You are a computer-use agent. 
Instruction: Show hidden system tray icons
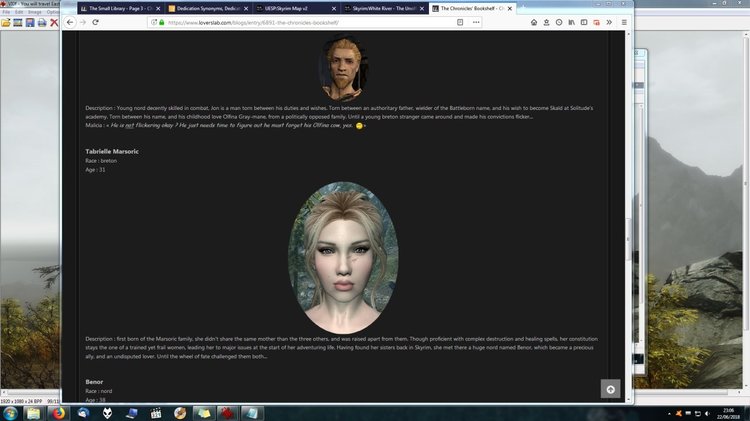coord(669,414)
